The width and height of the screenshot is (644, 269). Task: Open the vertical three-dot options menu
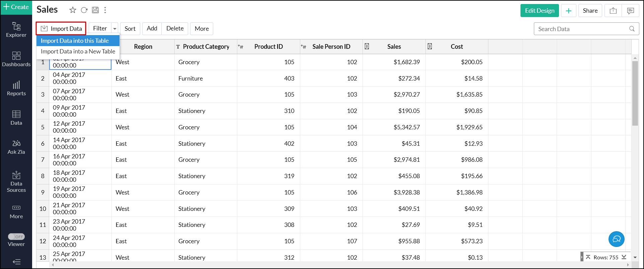(x=105, y=10)
